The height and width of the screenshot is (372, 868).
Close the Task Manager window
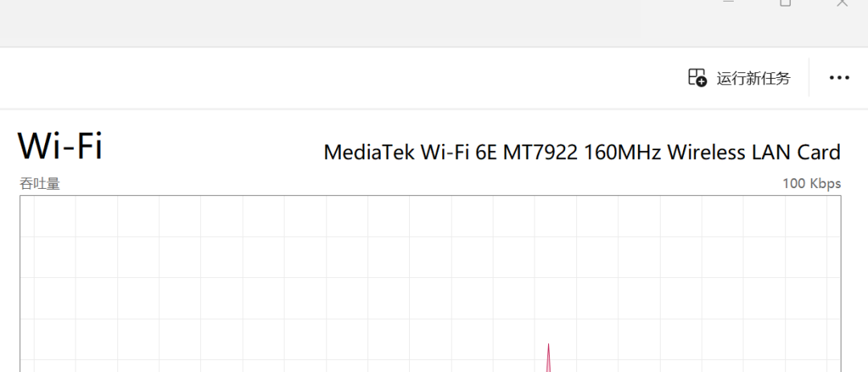pyautogui.click(x=841, y=2)
